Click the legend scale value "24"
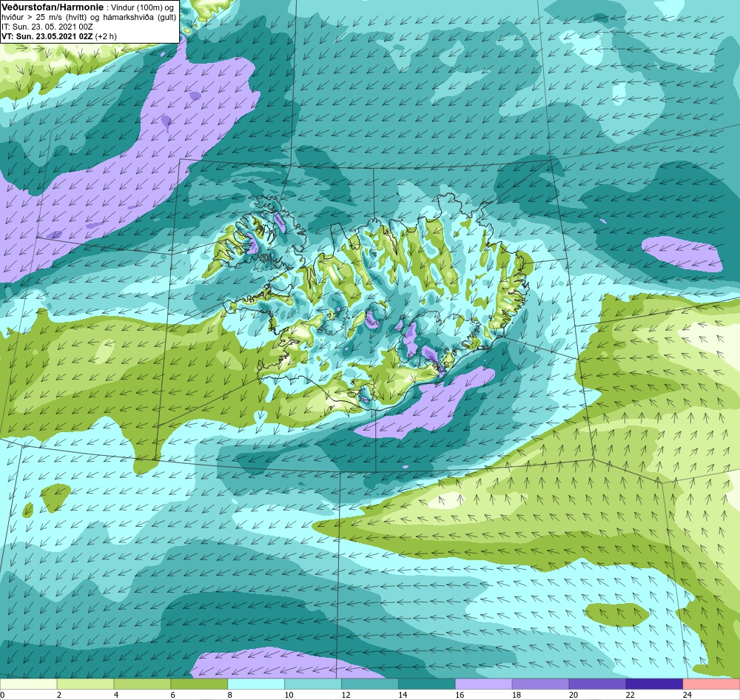 [687, 695]
